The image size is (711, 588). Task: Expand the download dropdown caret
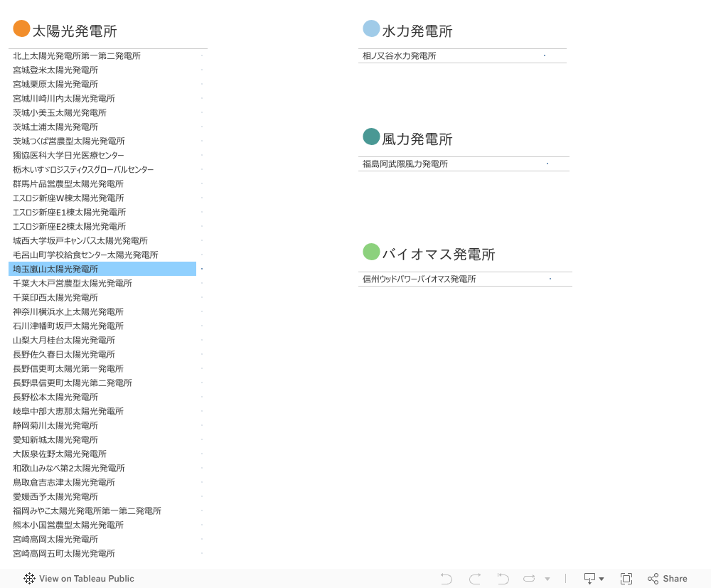(x=602, y=579)
